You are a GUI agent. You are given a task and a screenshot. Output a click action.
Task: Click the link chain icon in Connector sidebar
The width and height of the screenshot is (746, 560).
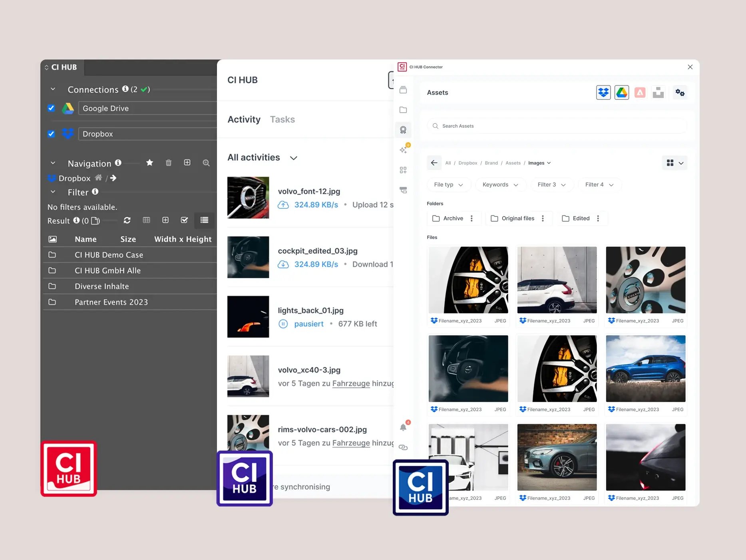[x=403, y=447]
